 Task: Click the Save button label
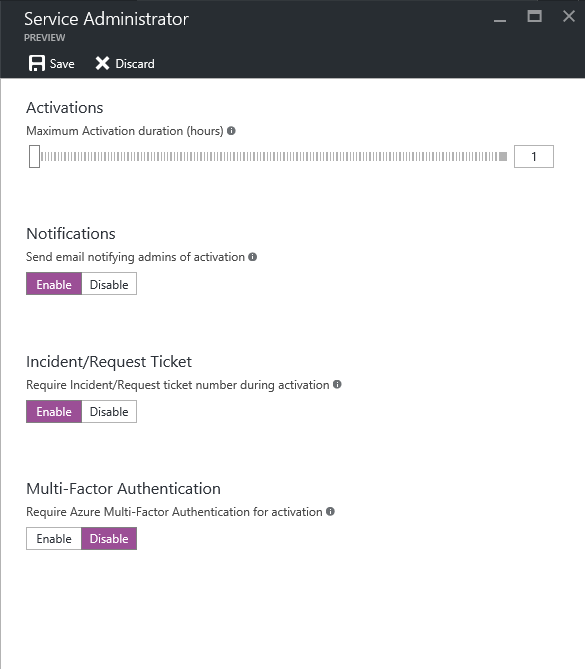pos(62,64)
